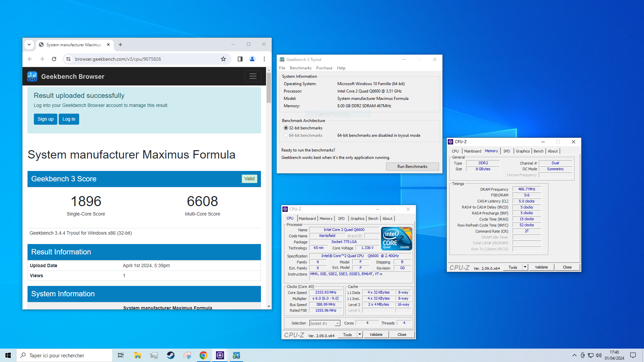Click the taskbar search box
Screen dimensions: 644x362
point(64,355)
